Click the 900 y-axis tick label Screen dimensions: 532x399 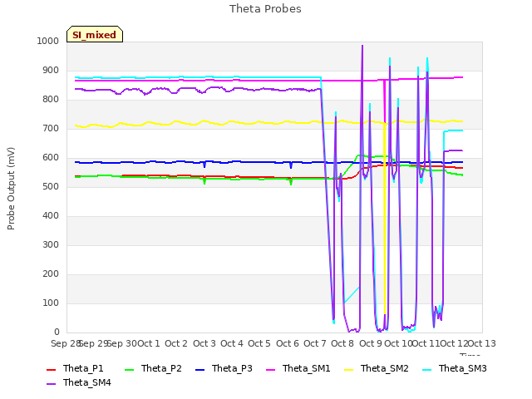pos(51,70)
